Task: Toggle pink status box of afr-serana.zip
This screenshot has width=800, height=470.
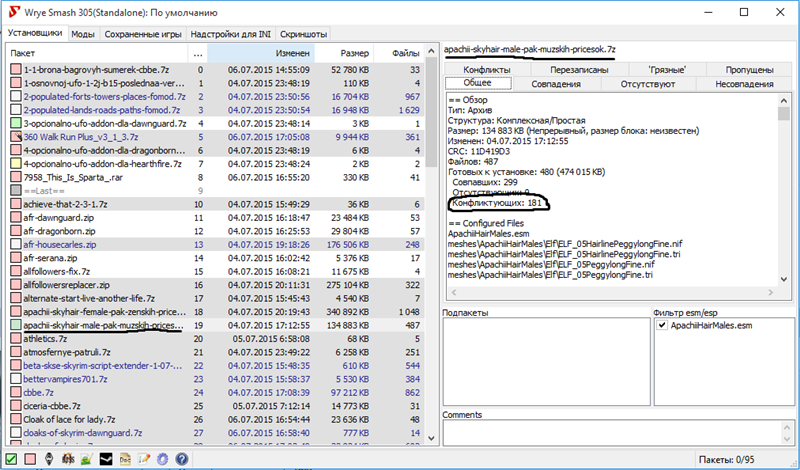Action: tap(16, 258)
